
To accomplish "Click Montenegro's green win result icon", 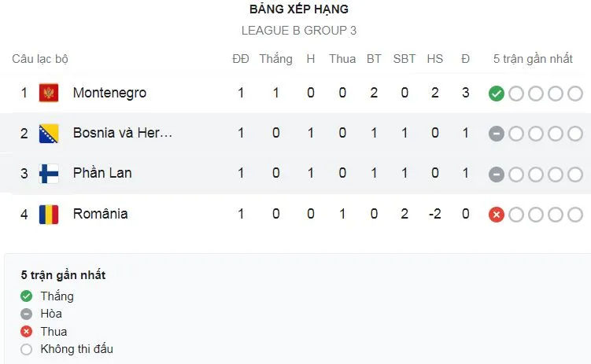I will pyautogui.click(x=496, y=94).
